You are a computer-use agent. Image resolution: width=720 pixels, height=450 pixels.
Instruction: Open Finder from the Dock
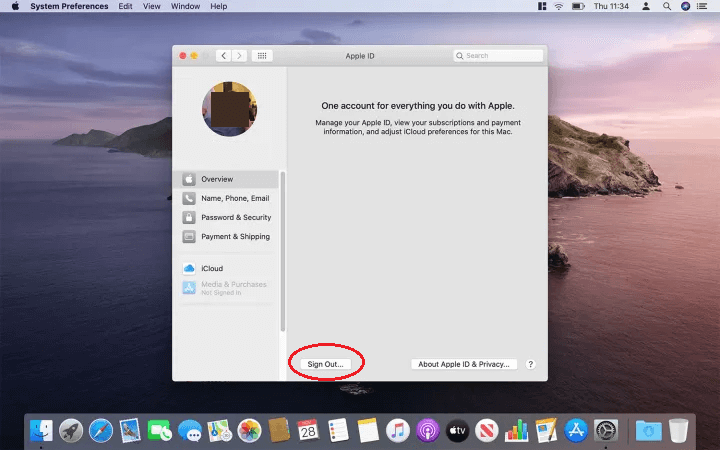pyautogui.click(x=41, y=431)
